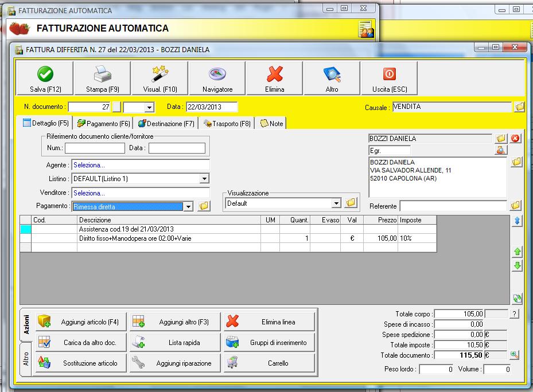Open the Visualizzazione Default dropdown
This screenshot has height=392, width=533.
(x=336, y=203)
